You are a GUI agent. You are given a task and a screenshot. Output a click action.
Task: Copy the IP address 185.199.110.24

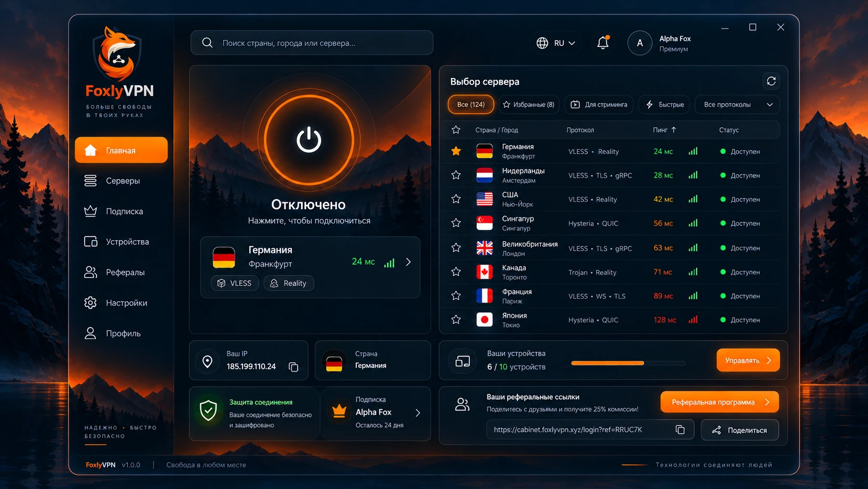[293, 367]
